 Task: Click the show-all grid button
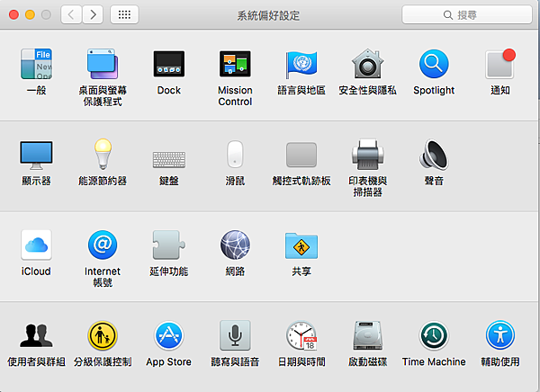tap(124, 14)
